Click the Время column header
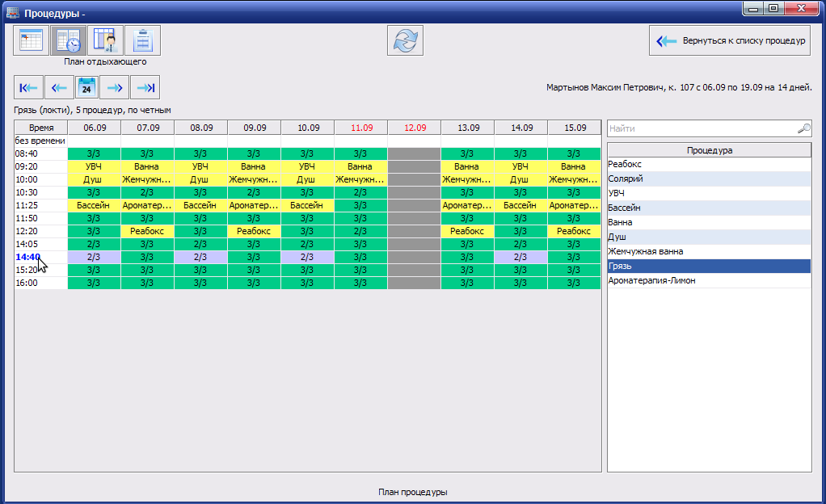This screenshot has width=826, height=504. [41, 128]
